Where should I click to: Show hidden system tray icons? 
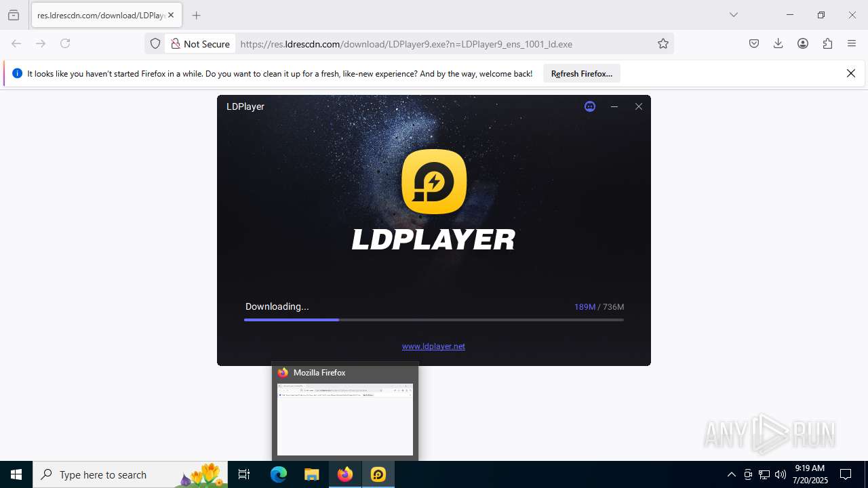(731, 474)
